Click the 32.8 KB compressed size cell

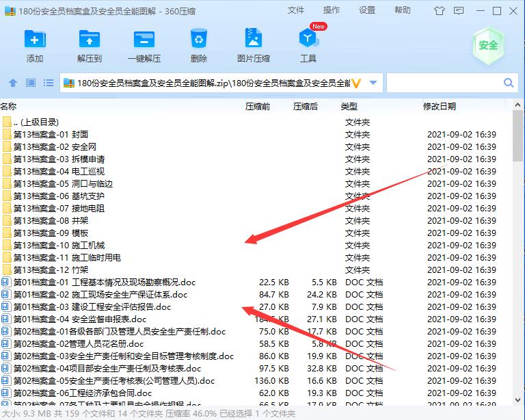322,369
